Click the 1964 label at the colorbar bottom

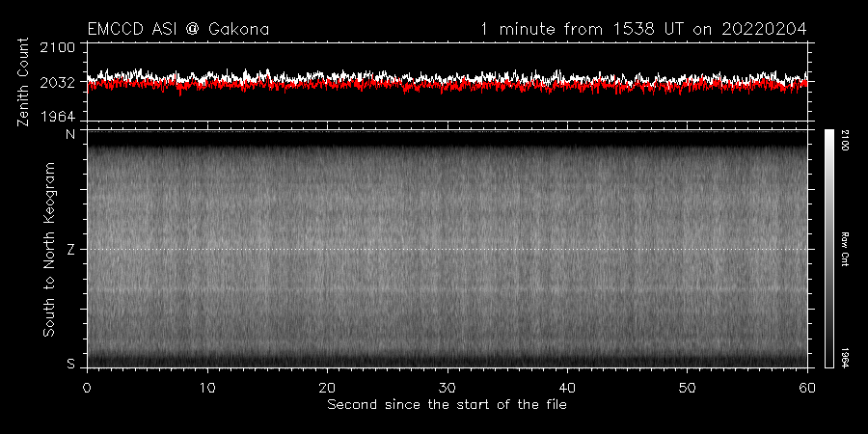tap(845, 358)
